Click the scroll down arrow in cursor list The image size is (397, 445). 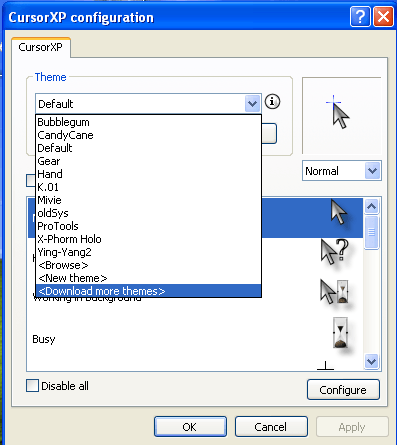(371, 361)
